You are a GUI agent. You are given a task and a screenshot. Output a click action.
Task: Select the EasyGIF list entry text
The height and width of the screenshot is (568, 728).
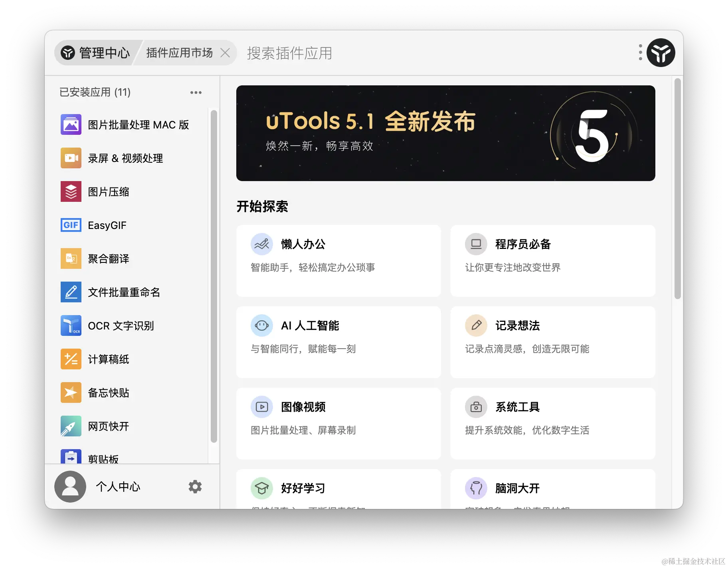[107, 225]
